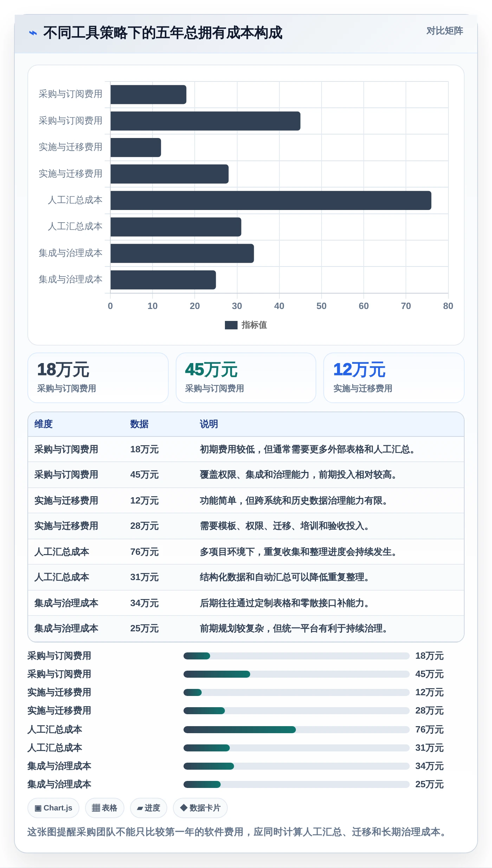Click the chart bar ending at 34
Screen dimensions: 492x868
tap(182, 254)
